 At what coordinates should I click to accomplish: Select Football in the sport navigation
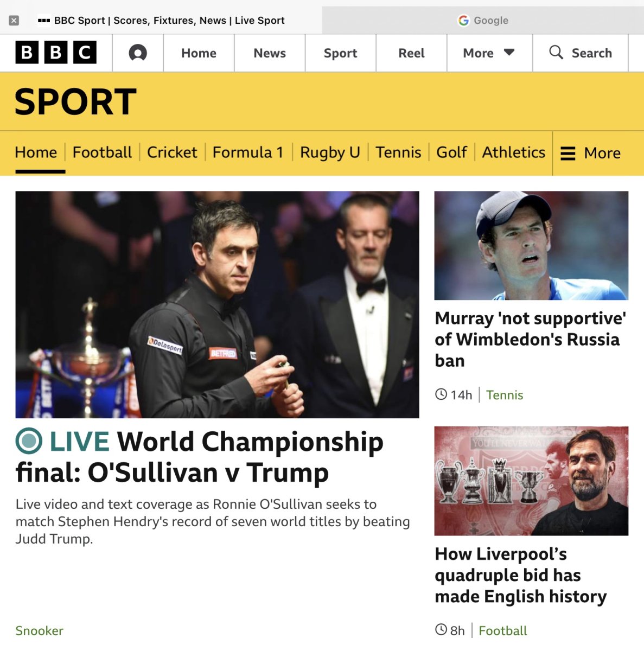[x=102, y=152]
